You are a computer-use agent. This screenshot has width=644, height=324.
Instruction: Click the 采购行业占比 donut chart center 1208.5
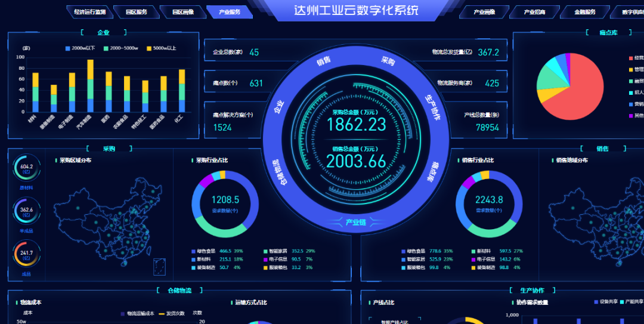tap(225, 203)
